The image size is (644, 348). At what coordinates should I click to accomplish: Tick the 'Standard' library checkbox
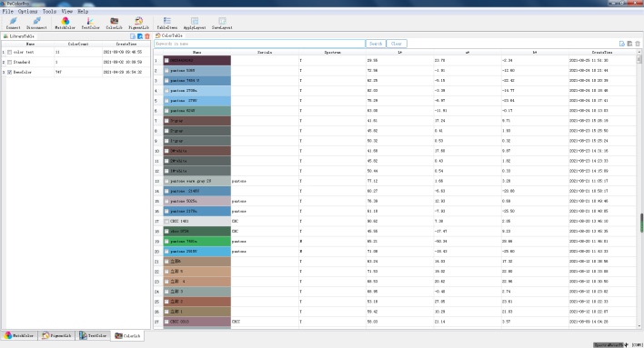coord(10,62)
